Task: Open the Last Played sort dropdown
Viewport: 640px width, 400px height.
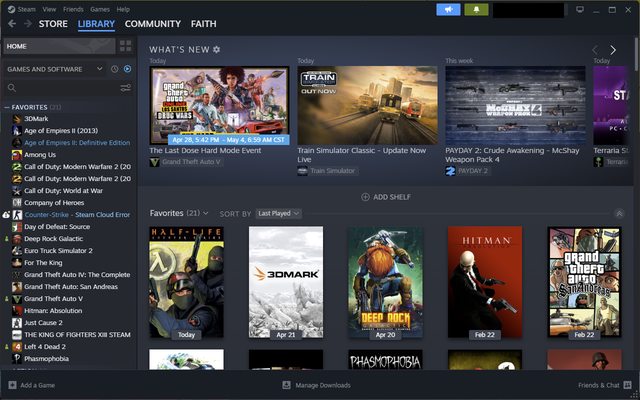Action: click(279, 213)
